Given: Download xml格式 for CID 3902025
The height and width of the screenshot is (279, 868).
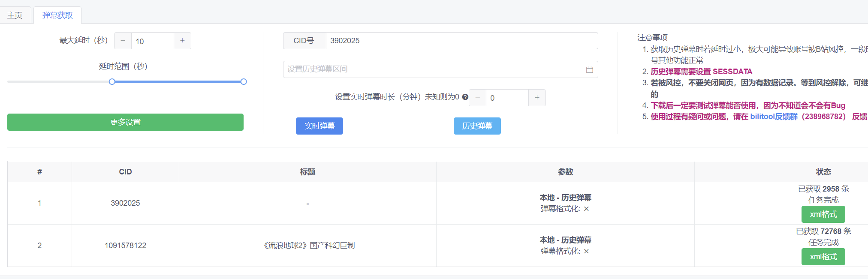Looking at the screenshot, I should click(823, 214).
